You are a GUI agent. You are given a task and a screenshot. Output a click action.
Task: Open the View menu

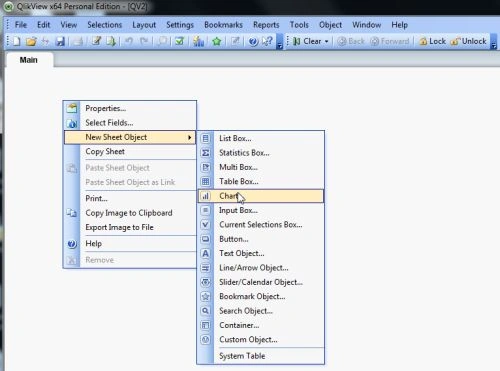pyautogui.click(x=69, y=25)
